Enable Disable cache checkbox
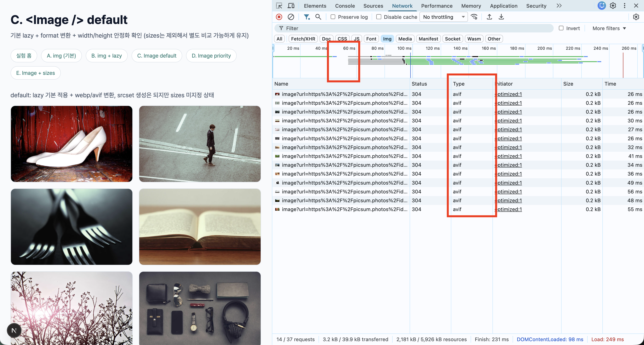 tap(379, 17)
